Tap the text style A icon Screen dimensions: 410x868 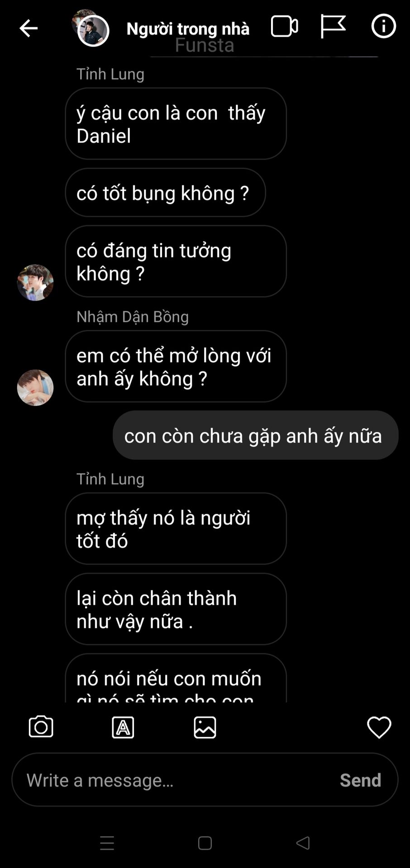(123, 727)
